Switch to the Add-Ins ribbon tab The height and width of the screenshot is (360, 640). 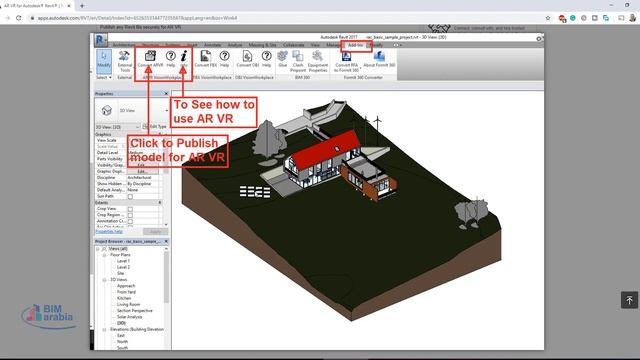tap(355, 45)
